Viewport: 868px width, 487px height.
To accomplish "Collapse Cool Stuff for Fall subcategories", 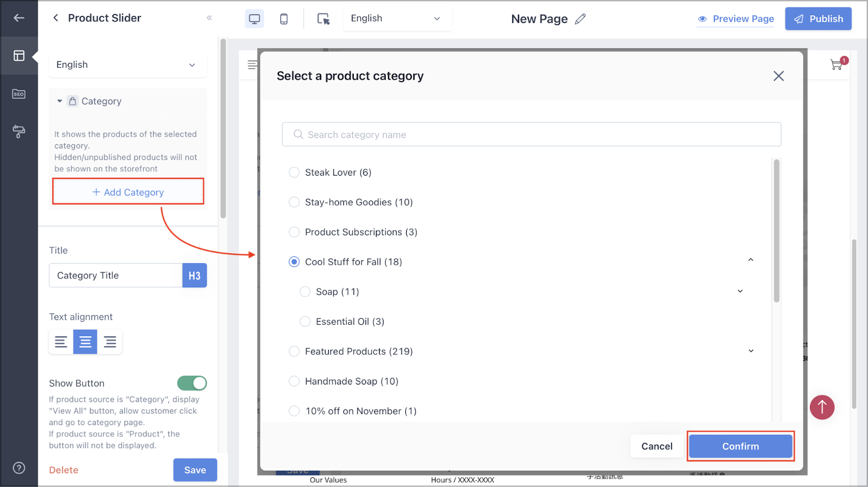I will coord(751,260).
